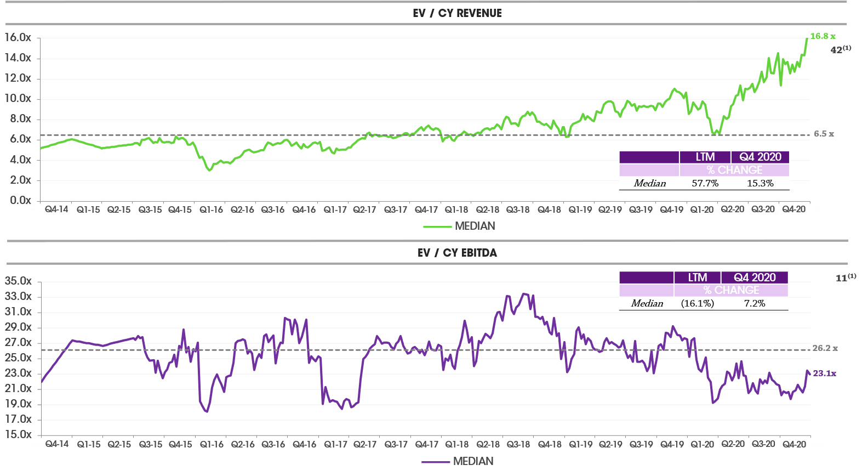This screenshot has height=476, width=868.
Task: Select Q1-19 on the revenue chart x-axis
Action: click(x=580, y=209)
